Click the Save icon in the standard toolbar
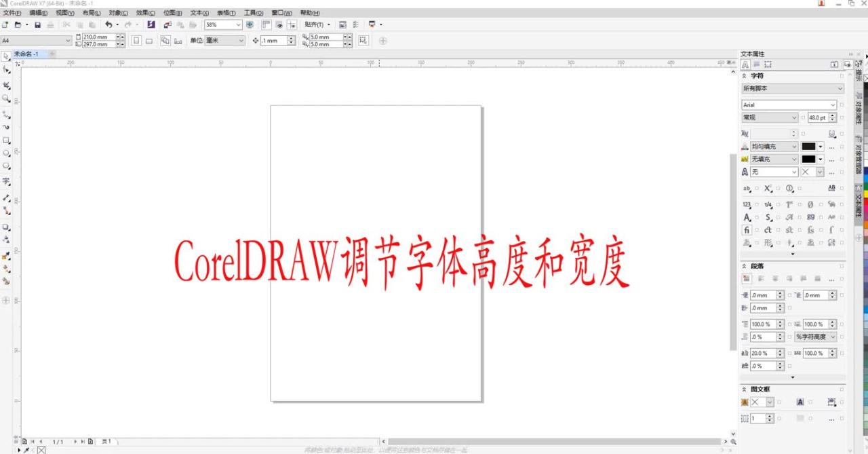 [38, 24]
